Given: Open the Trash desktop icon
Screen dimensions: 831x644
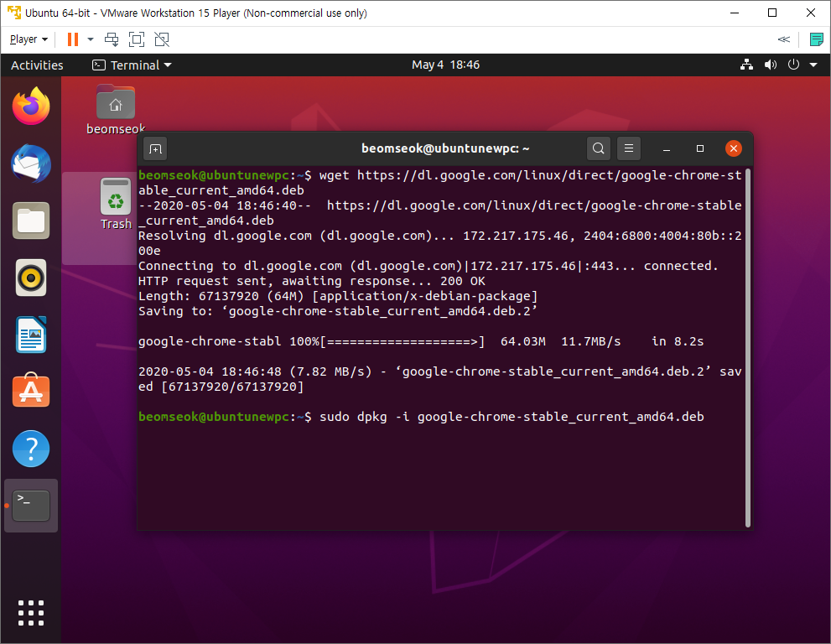Looking at the screenshot, I should point(116,204).
